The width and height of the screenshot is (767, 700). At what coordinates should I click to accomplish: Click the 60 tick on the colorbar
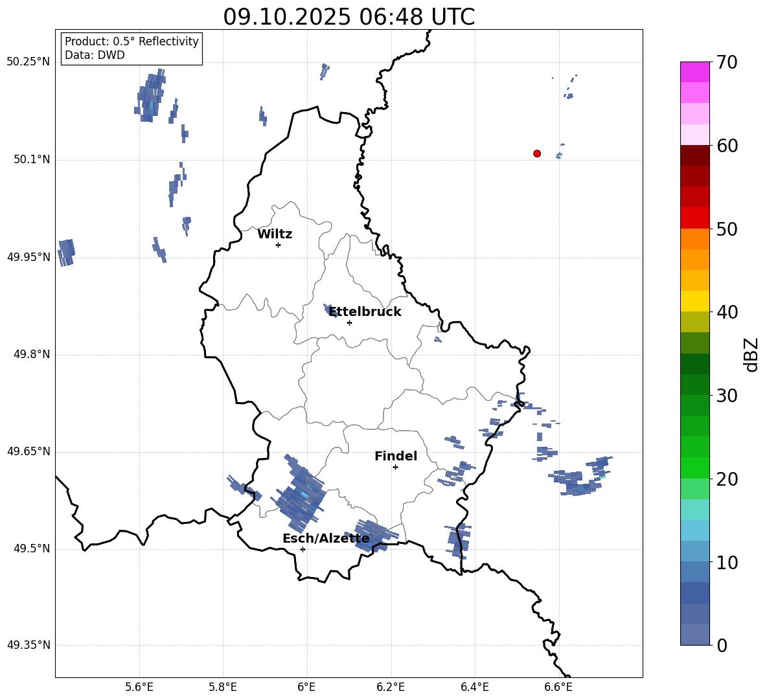pos(727,146)
